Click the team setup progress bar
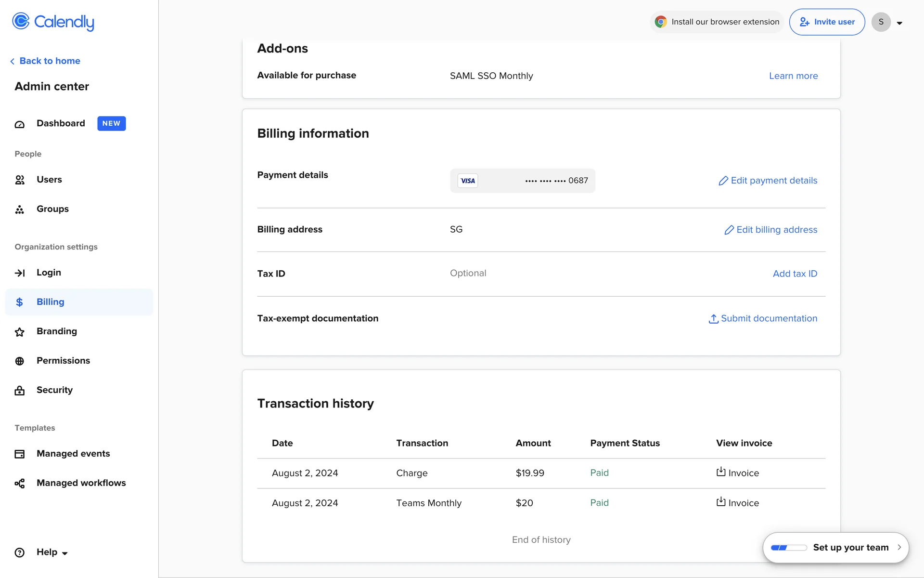Screen dimensions: 924x578 coord(788,548)
